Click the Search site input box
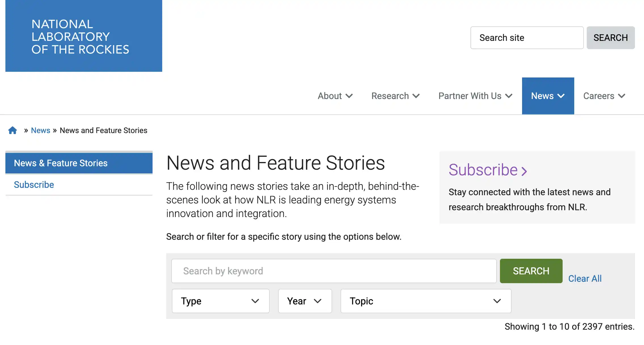This screenshot has height=345, width=644. click(527, 38)
